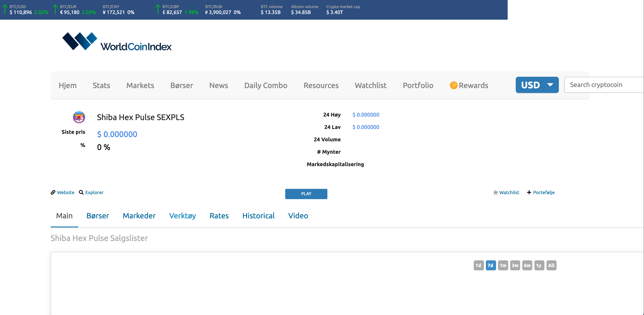Viewport: 644px width, 315px height.
Task: Select the 1d chart range
Action: 478,265
